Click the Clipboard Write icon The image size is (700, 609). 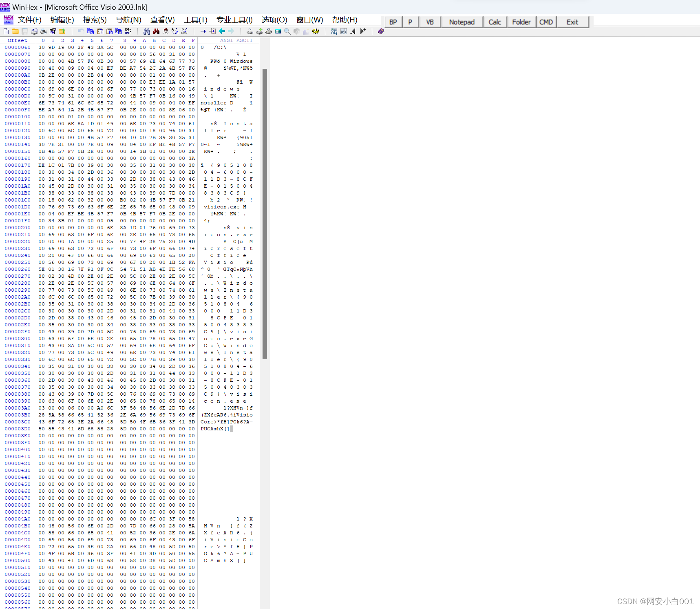100,31
